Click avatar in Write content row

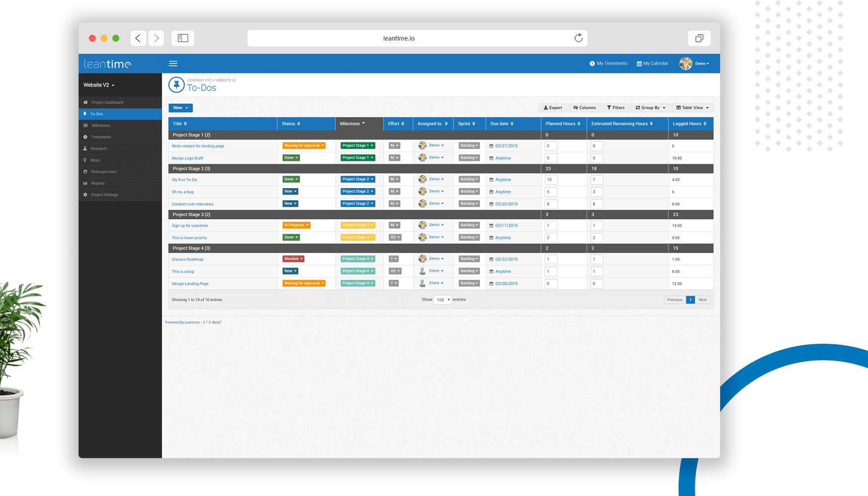[423, 145]
